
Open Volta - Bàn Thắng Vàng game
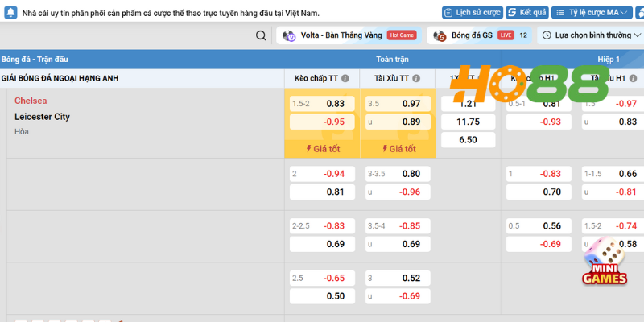[x=349, y=35]
